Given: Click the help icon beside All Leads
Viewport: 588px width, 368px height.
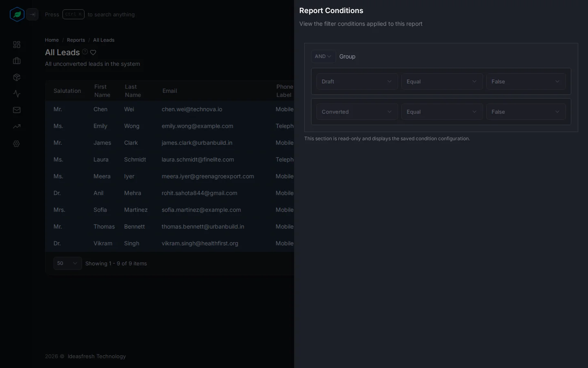Looking at the screenshot, I should (85, 52).
